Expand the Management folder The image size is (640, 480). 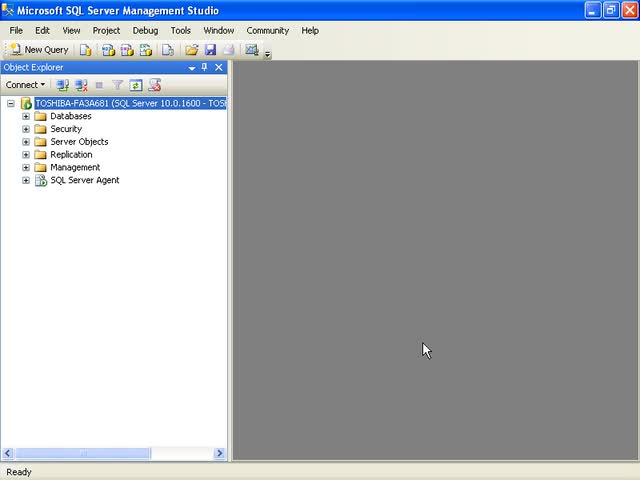click(x=26, y=168)
